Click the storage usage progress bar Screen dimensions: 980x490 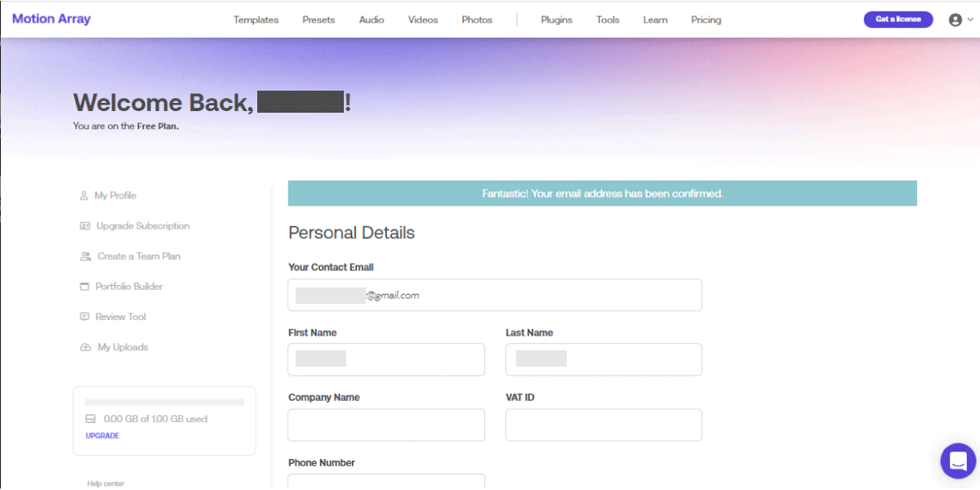click(x=164, y=403)
